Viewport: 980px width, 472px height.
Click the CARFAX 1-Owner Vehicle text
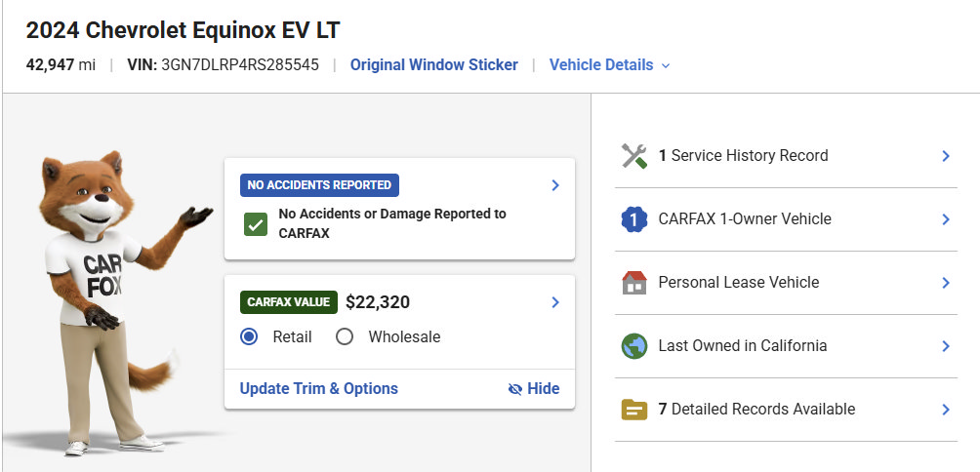pos(745,219)
